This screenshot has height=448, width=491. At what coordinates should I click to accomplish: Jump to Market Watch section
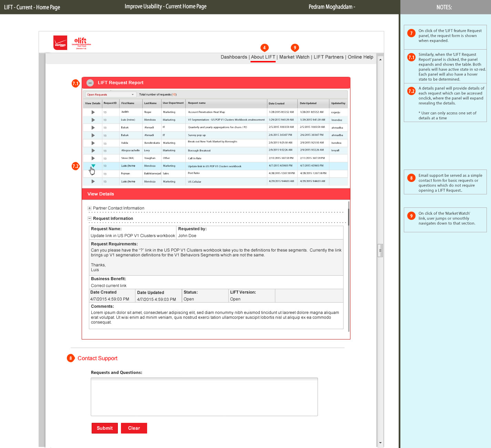click(x=294, y=57)
